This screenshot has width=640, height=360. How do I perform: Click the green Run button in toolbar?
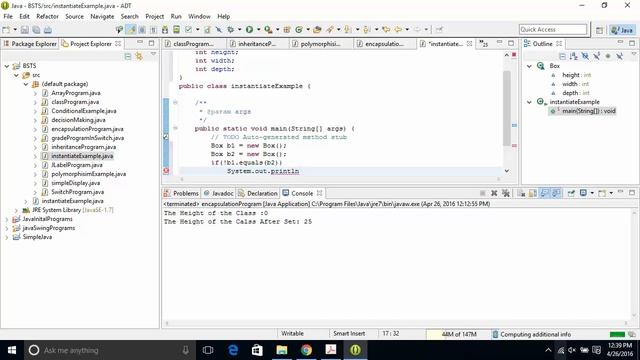[x=249, y=29]
